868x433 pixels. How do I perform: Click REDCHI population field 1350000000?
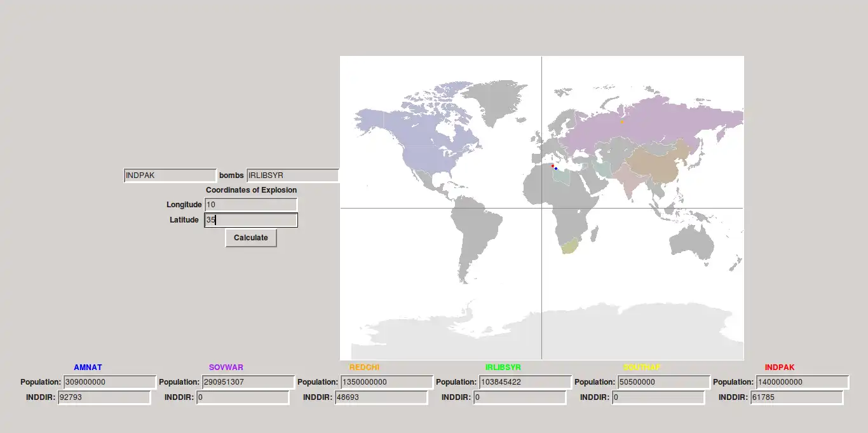point(386,382)
